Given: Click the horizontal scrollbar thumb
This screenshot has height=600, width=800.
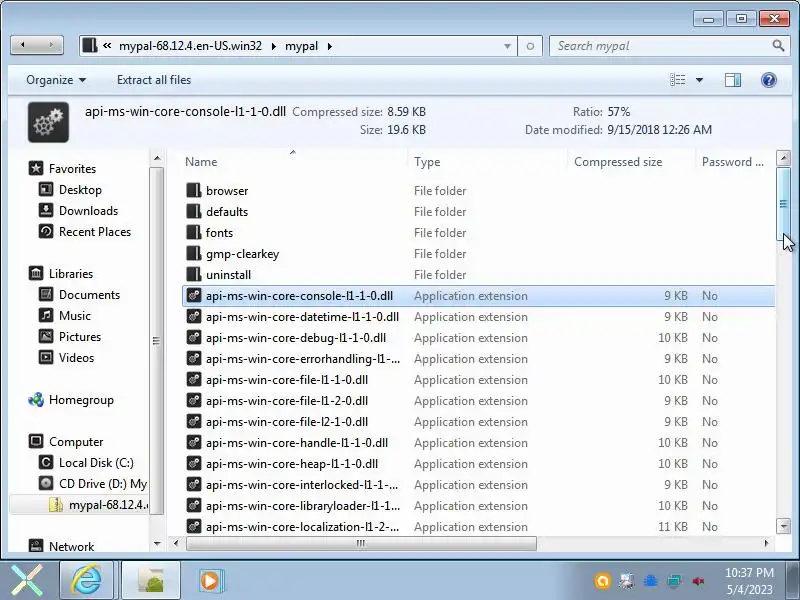Looking at the screenshot, I should click(361, 543).
